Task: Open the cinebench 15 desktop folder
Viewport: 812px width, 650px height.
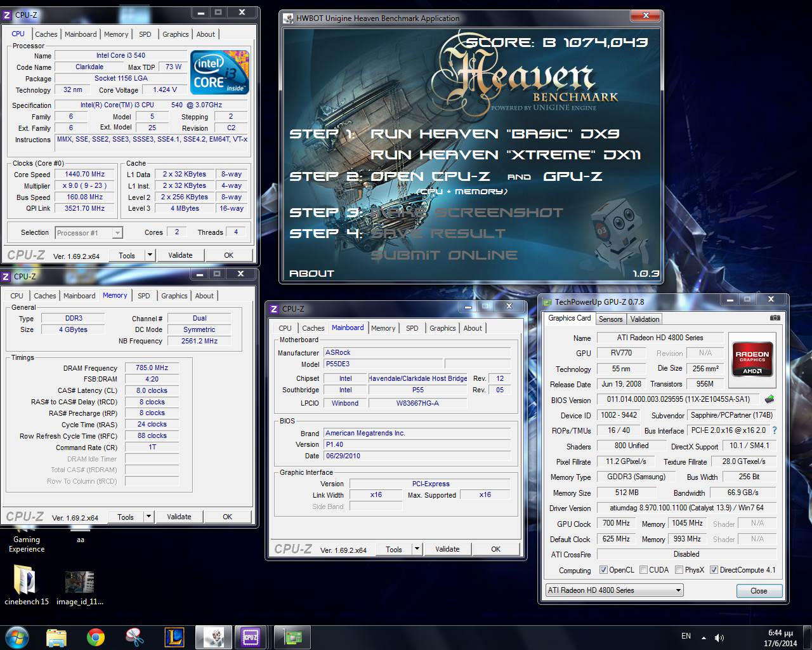Action: coord(27,585)
